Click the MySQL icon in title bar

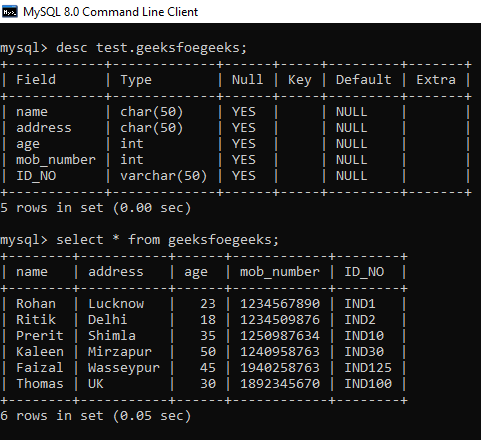9,12
